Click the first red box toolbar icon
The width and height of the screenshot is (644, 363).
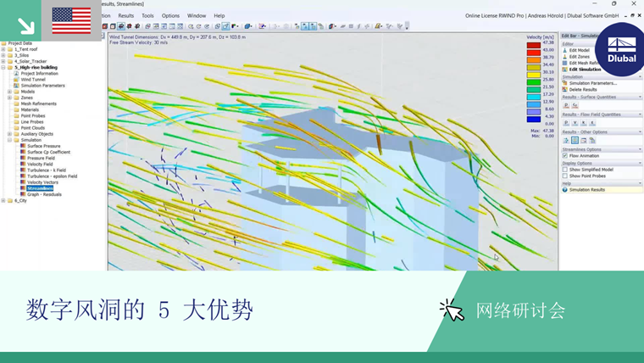105,26
